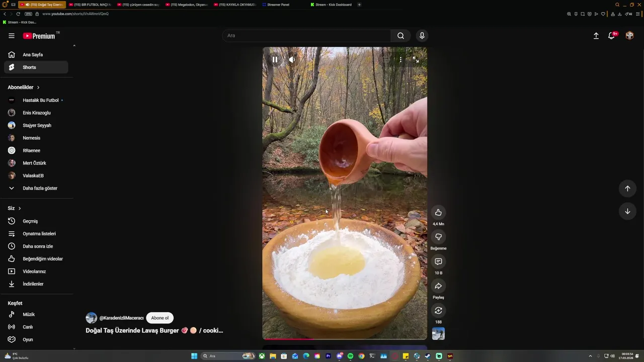This screenshot has width=644, height=362.
Task: Go to the previous Short
Action: (627, 189)
